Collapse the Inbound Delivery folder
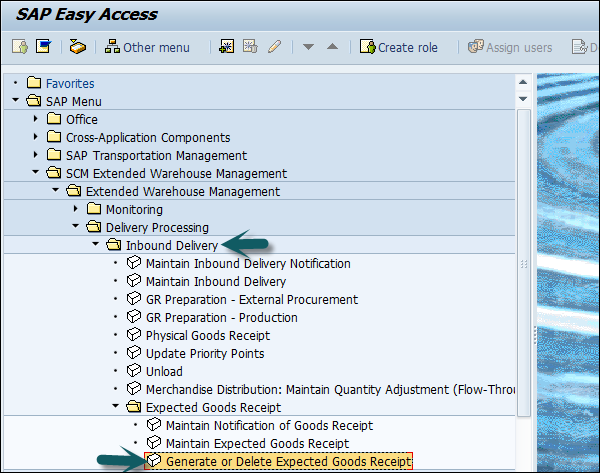600x473 pixels. tap(96, 246)
